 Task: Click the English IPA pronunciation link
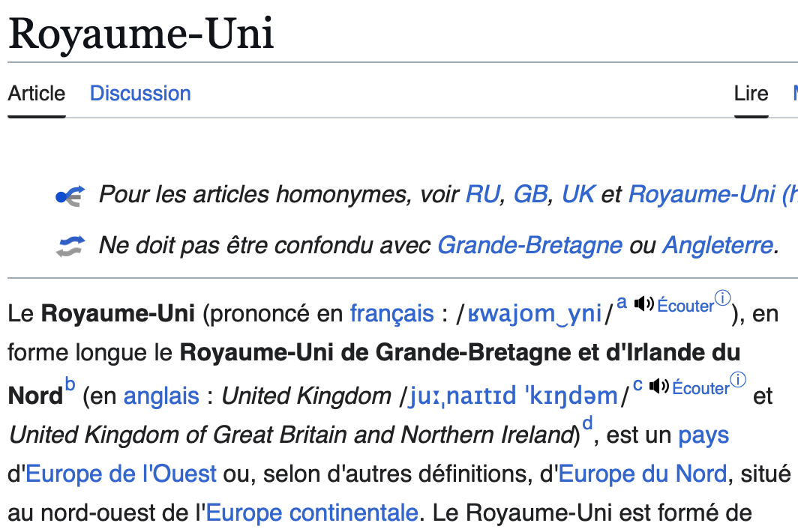point(514,396)
